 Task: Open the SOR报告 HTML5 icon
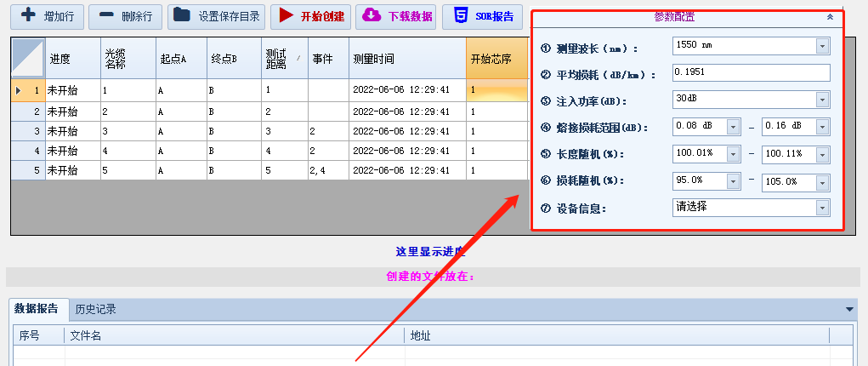460,15
